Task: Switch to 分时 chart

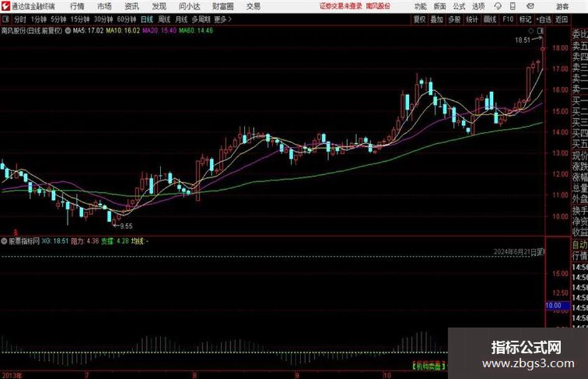Action: [x=20, y=19]
